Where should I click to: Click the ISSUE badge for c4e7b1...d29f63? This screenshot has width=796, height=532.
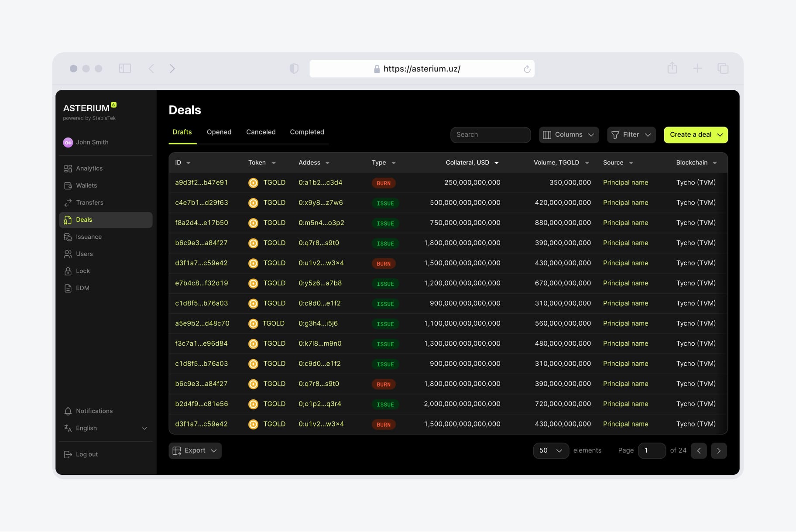(385, 203)
